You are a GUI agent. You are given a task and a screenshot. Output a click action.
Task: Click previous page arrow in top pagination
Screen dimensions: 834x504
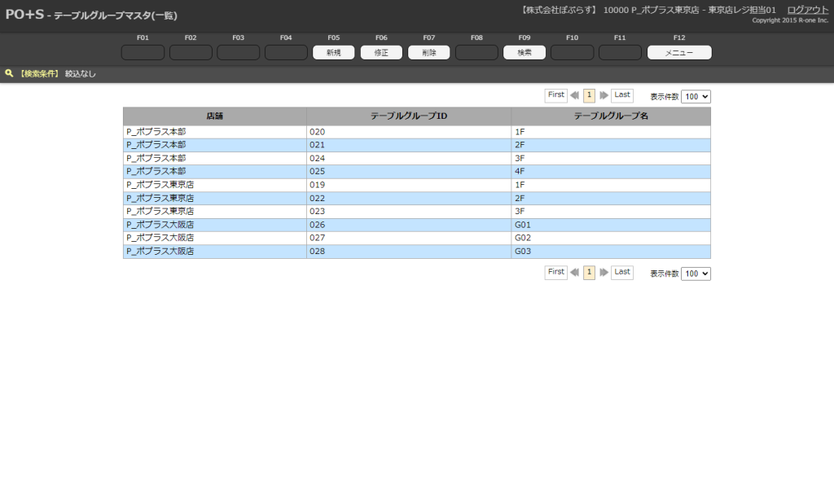575,95
